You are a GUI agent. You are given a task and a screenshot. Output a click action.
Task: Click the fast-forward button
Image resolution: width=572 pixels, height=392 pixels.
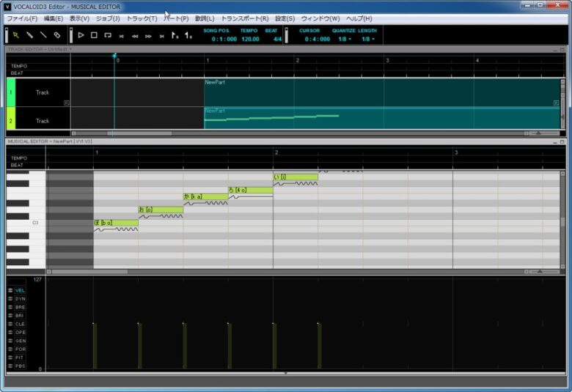(148, 36)
